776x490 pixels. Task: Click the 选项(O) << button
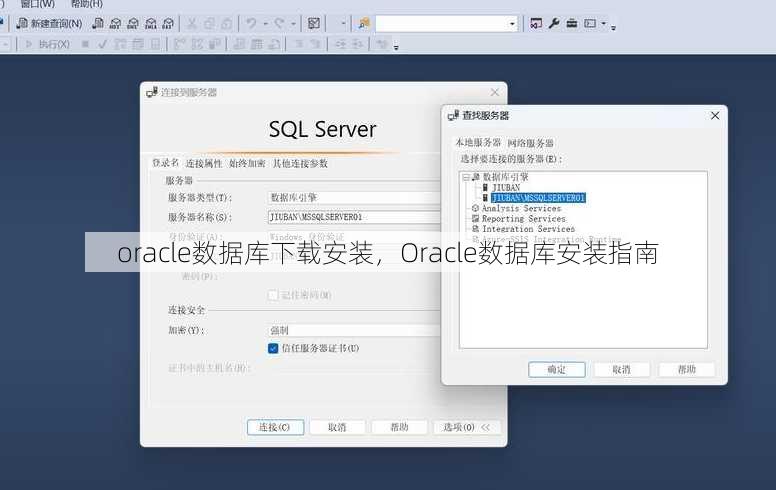point(467,427)
